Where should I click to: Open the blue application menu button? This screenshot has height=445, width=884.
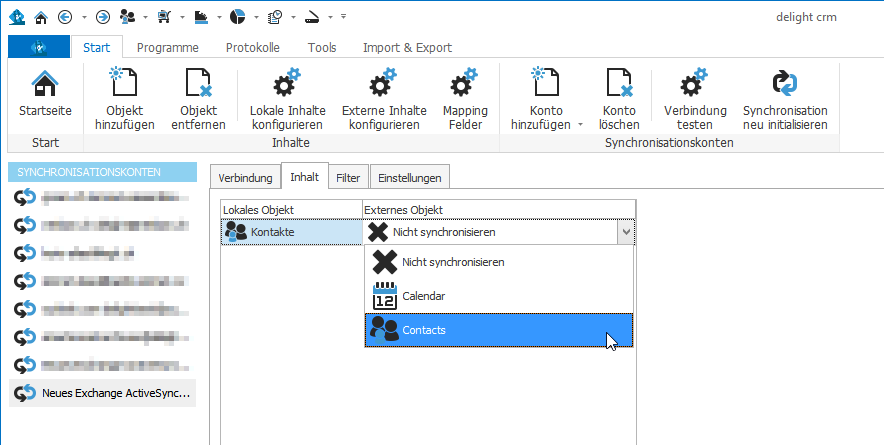(39, 47)
